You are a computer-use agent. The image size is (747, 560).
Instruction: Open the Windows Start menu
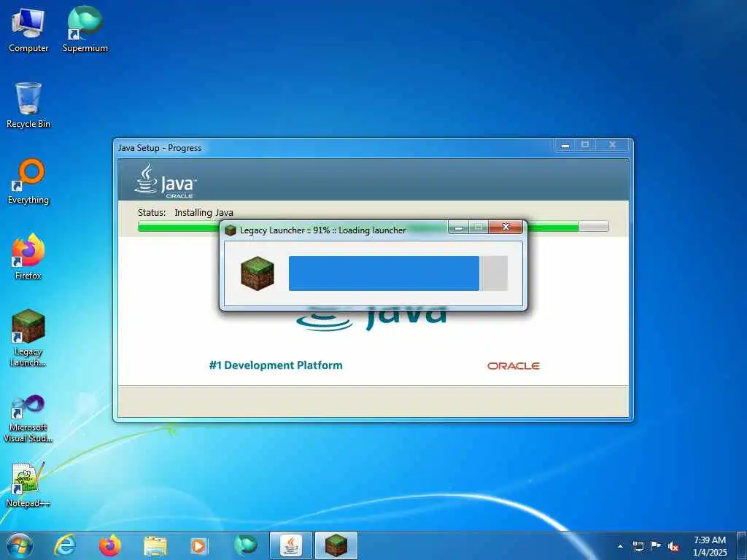[20, 545]
